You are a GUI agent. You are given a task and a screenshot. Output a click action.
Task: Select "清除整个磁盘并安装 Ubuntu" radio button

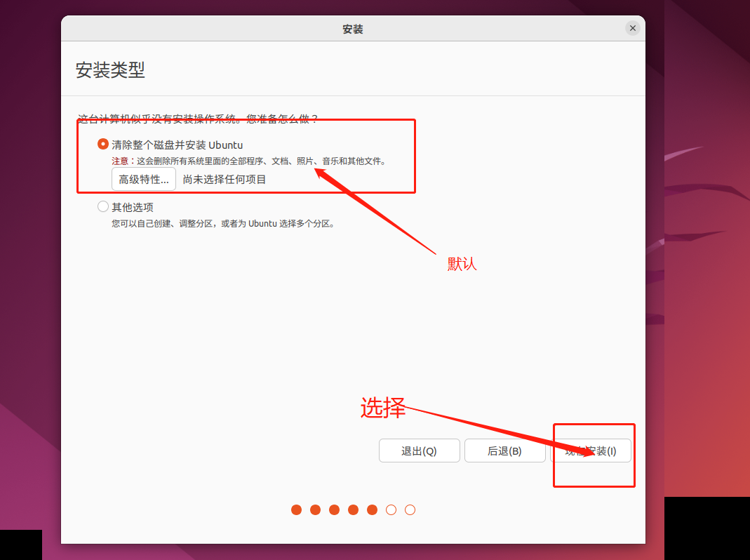[103, 144]
